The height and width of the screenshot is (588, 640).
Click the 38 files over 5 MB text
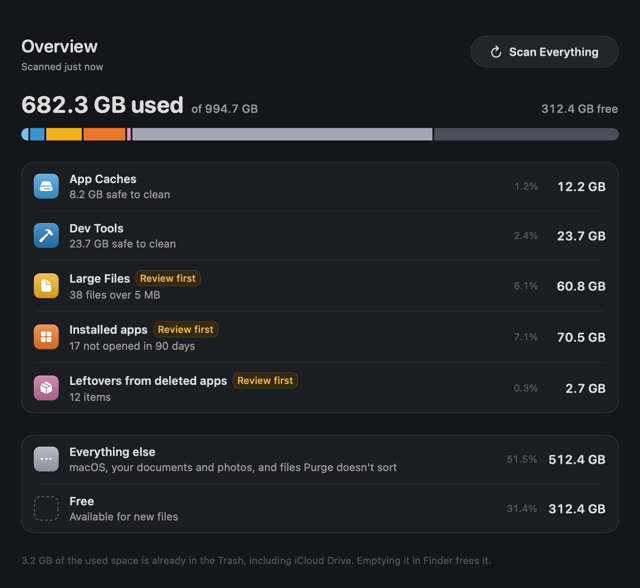115,295
